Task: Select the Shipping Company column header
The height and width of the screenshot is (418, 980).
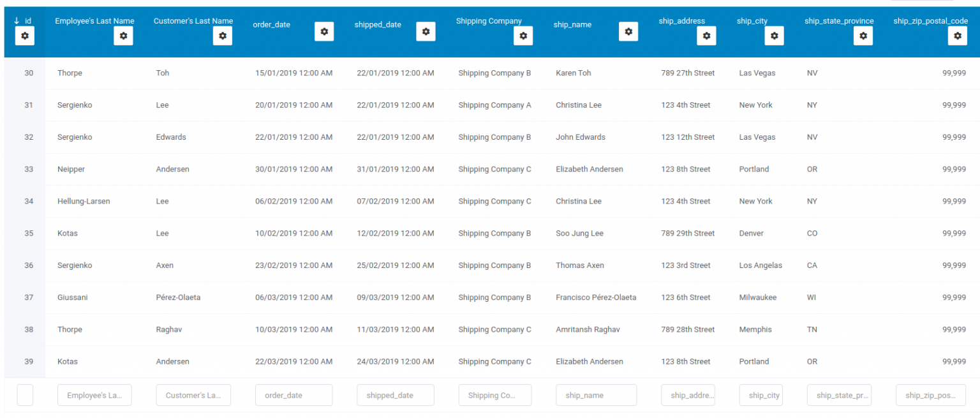Action: pyautogui.click(x=489, y=20)
